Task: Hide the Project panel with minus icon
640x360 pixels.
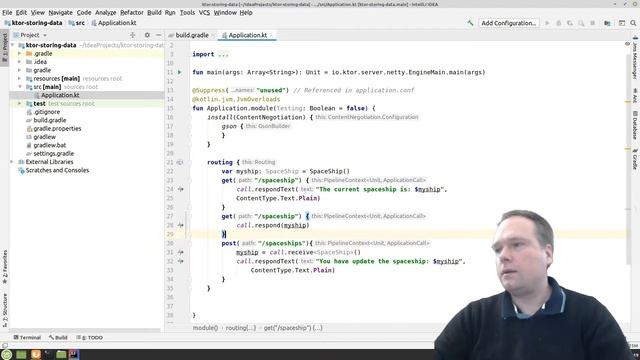Action: point(158,35)
